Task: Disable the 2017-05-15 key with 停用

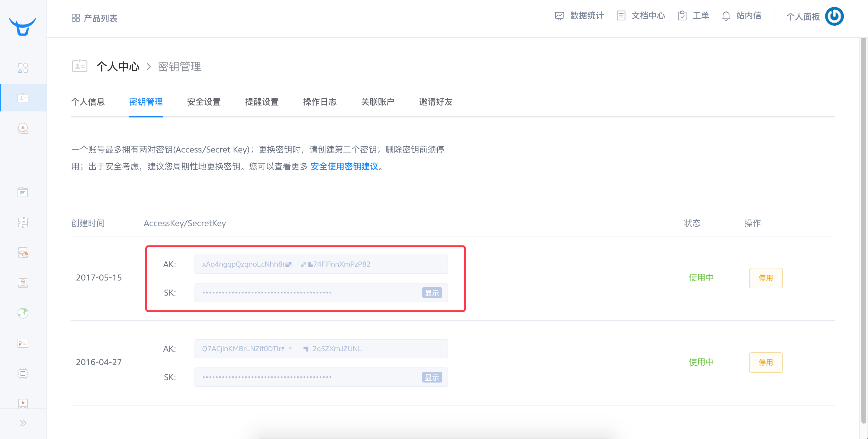Action: tap(765, 278)
